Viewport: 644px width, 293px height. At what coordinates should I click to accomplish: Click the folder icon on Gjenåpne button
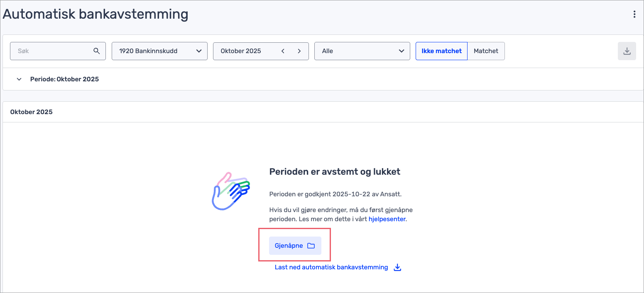point(311,246)
